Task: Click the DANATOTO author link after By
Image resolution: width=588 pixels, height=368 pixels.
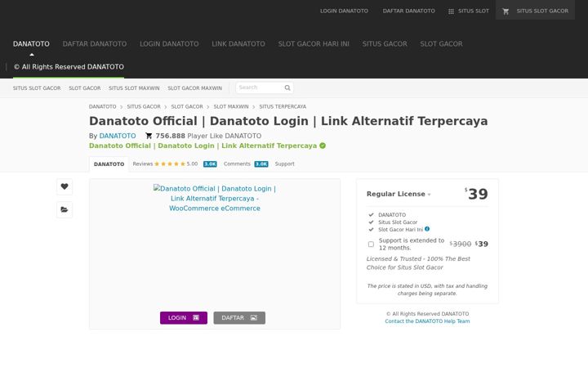Action: (118, 136)
